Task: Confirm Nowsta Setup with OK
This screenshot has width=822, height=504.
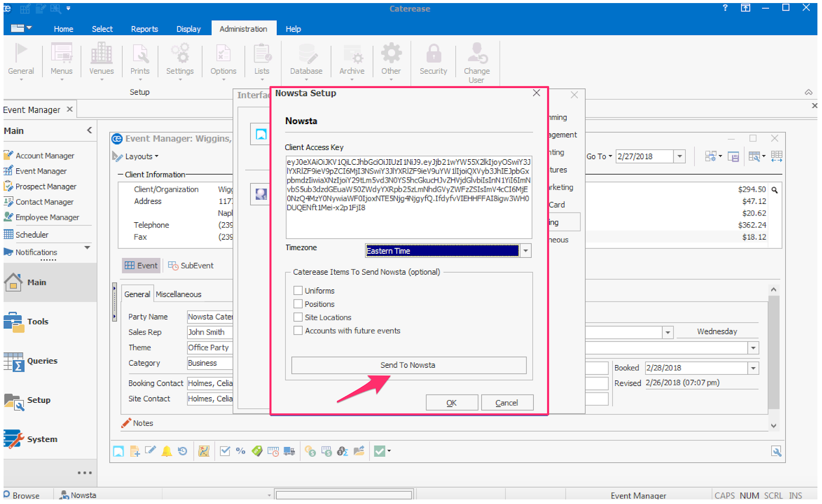Action: tap(452, 403)
